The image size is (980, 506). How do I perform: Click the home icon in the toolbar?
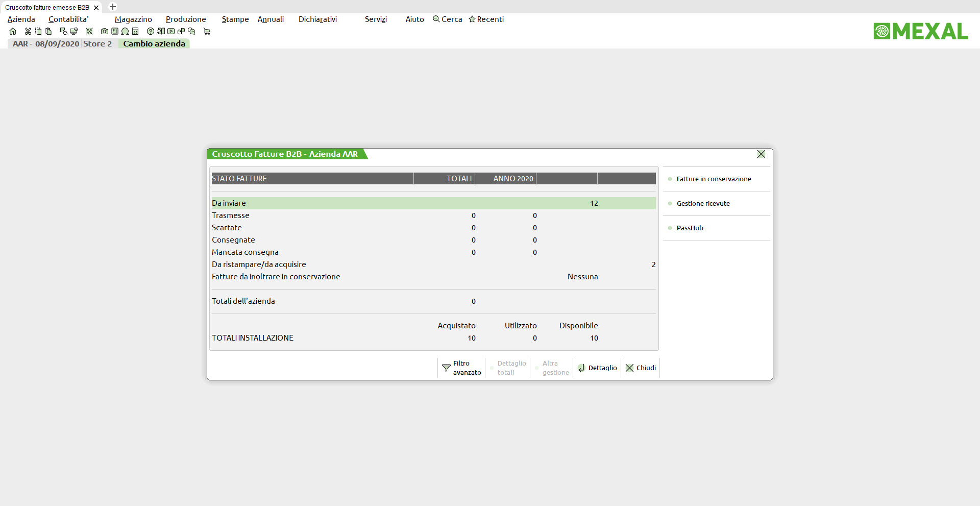tap(13, 32)
